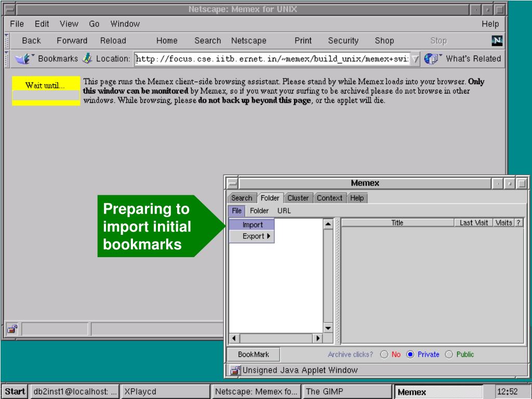
Task: Click the up arrow of folder tree scrollbar
Action: pos(328,224)
